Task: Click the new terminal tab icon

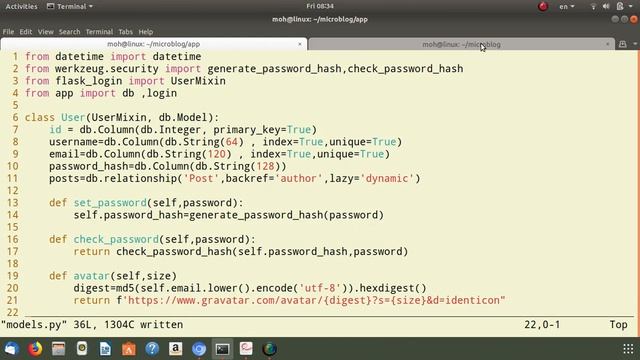Action: coord(622,44)
